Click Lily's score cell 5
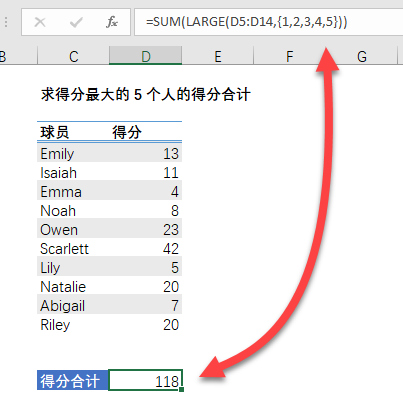This screenshot has width=403, height=413. point(146,268)
